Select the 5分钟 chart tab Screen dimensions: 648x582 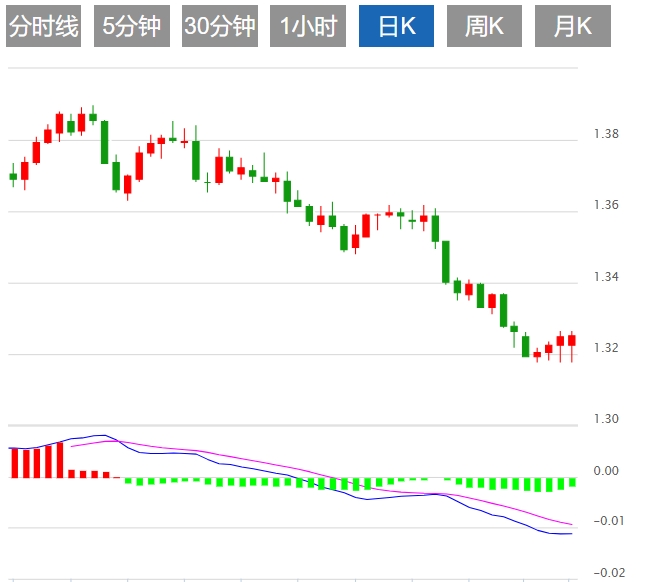[x=131, y=27]
